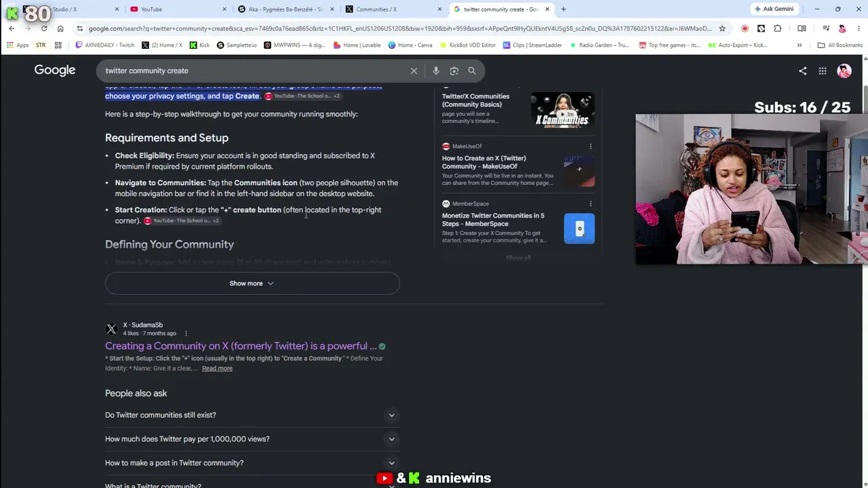
Task: Click the Ask Gemini button
Action: tap(774, 9)
